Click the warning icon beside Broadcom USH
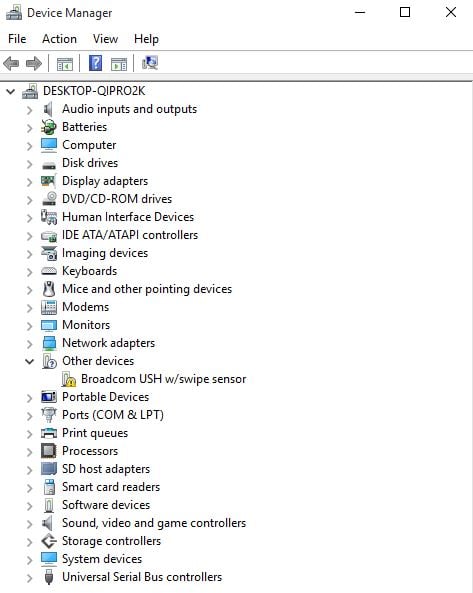The height and width of the screenshot is (593, 473). click(x=69, y=379)
